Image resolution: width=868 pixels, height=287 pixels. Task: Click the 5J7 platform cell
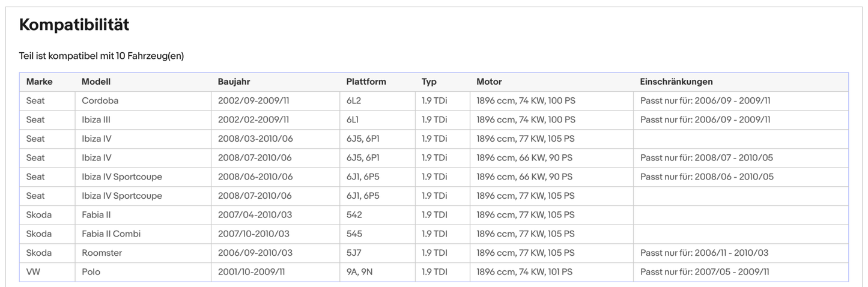tap(354, 253)
